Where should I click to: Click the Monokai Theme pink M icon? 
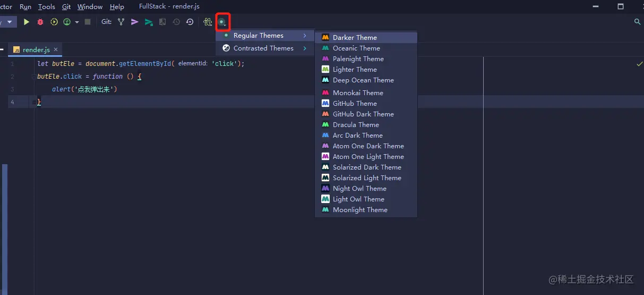(325, 93)
